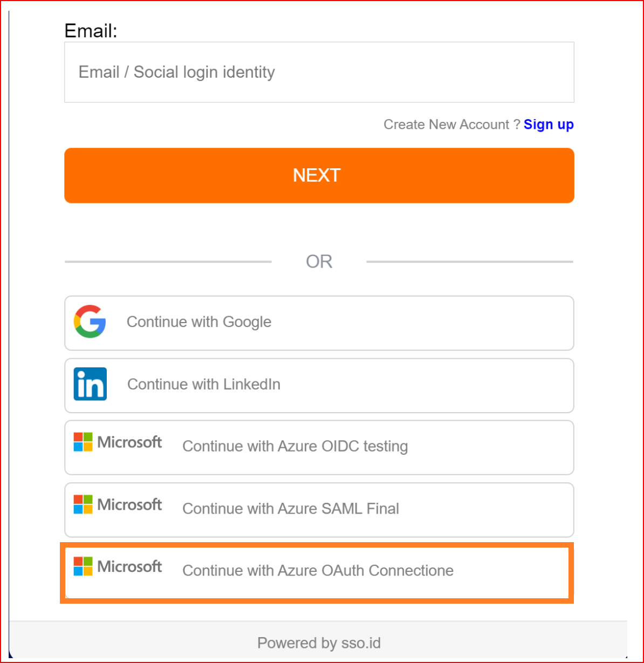The width and height of the screenshot is (644, 663).
Task: Click the LinkedIn "in" logo icon
Action: tap(90, 384)
